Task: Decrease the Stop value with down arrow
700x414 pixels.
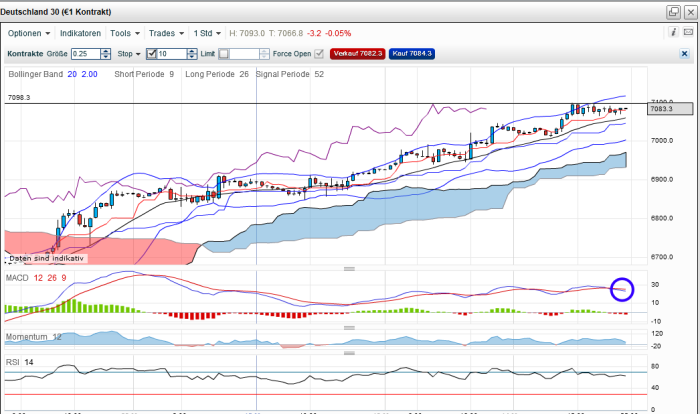Action: [192, 57]
